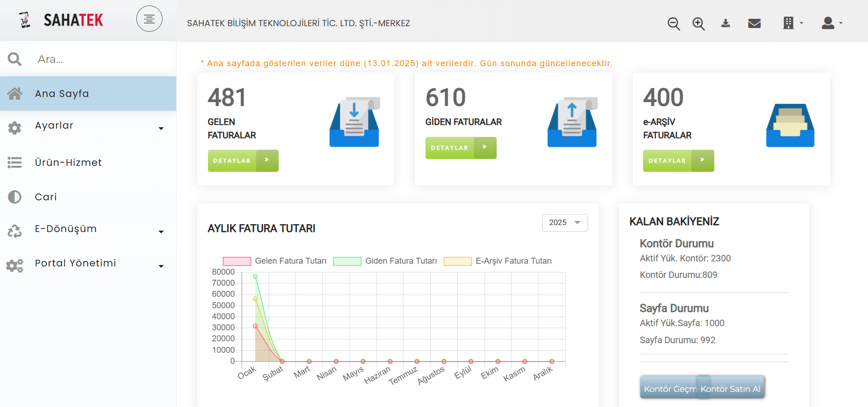Open the mail envelope icon
The height and width of the screenshot is (407, 868).
pos(754,23)
